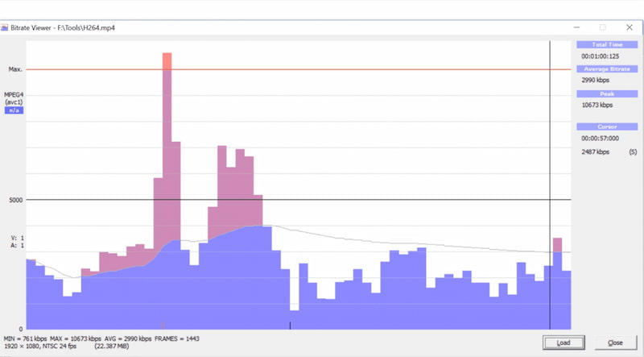Click the Max. axis label
The height and width of the screenshot is (357, 644).
(15, 69)
